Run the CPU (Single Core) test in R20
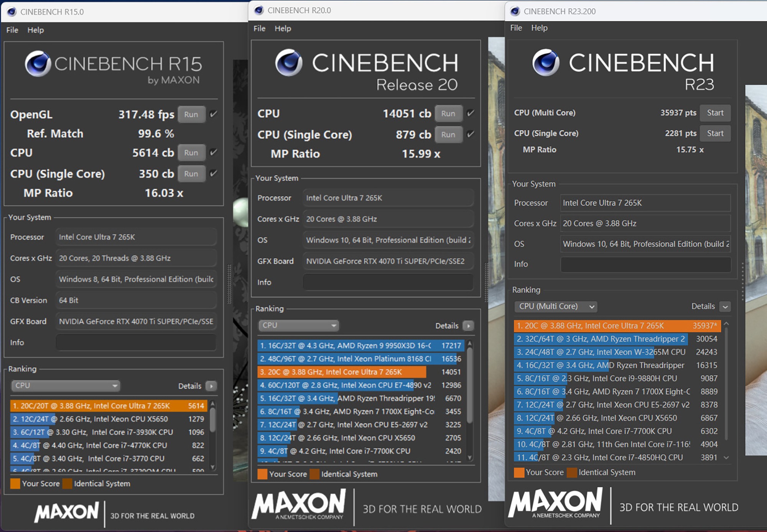The width and height of the screenshot is (767, 532). pos(448,135)
